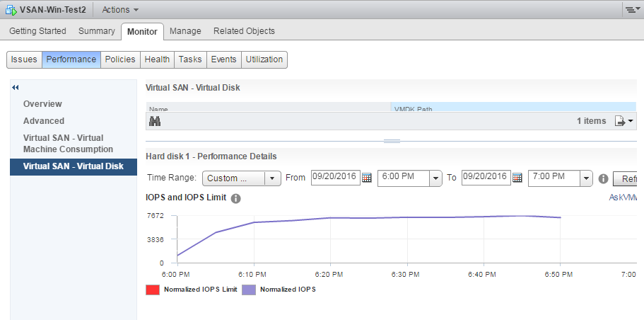
Task: Expand the 7:00 PM end time dropdown
Action: click(x=585, y=178)
